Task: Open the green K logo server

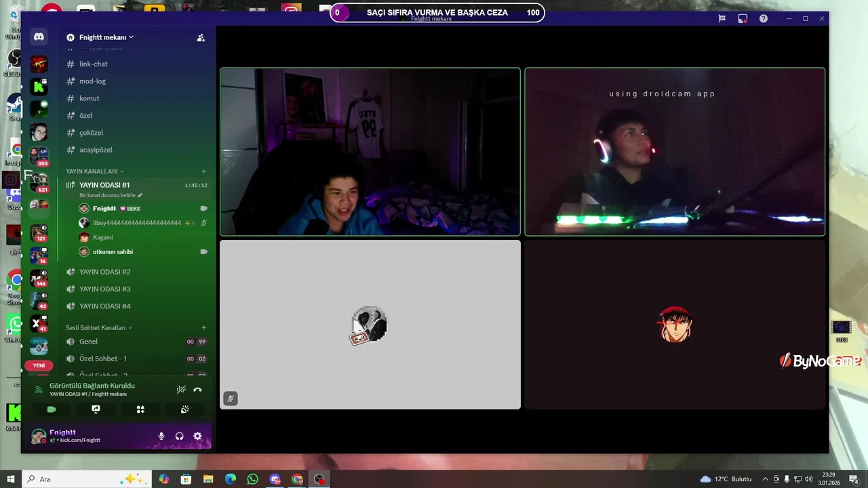Action: [39, 87]
